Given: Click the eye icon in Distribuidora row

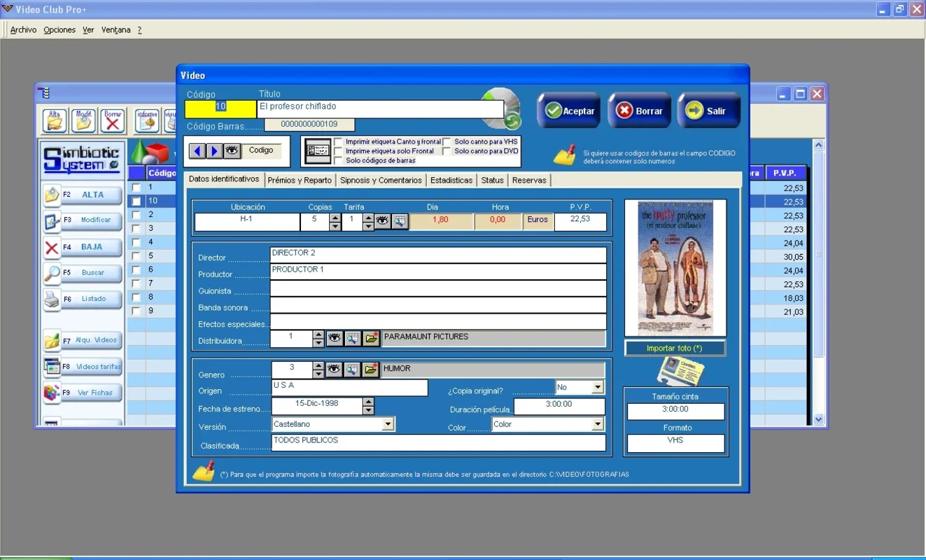Looking at the screenshot, I should click(335, 339).
